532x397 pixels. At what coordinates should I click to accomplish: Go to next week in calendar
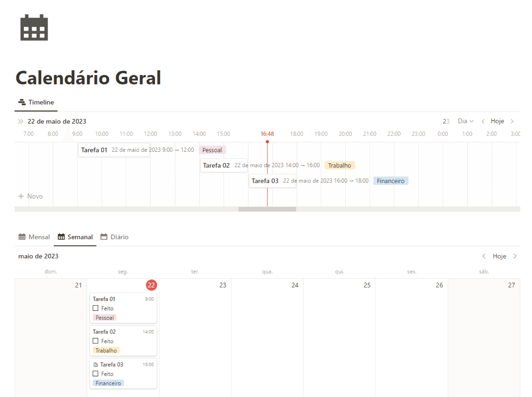coord(515,256)
